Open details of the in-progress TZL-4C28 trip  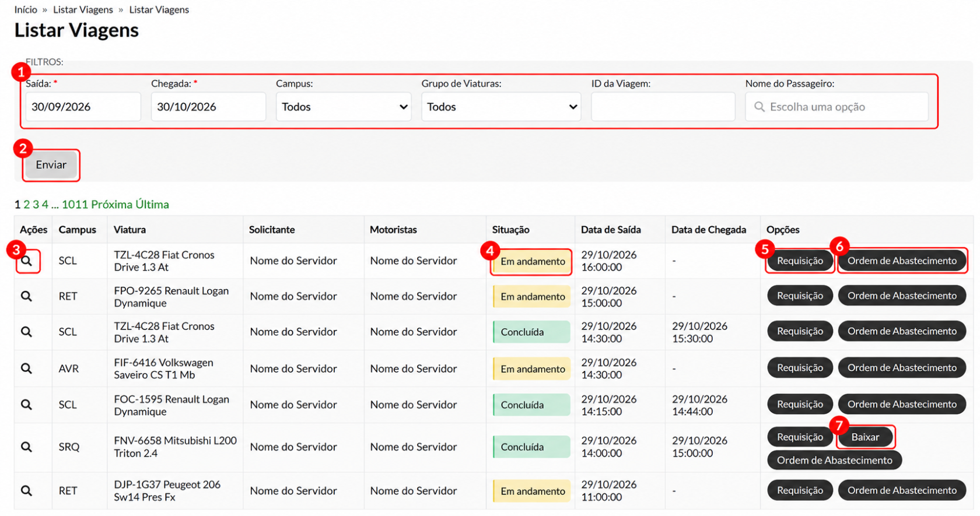click(26, 261)
